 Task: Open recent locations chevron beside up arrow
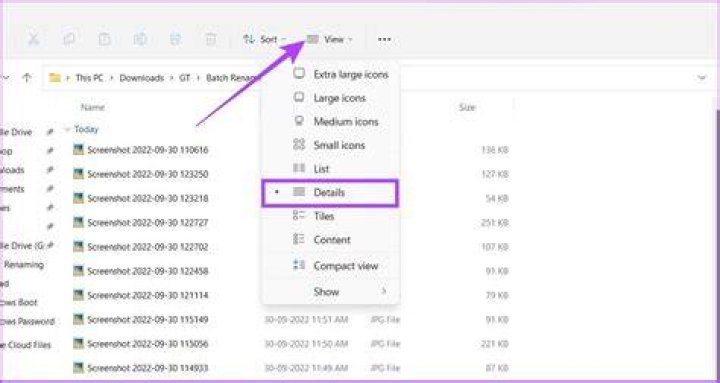point(6,78)
